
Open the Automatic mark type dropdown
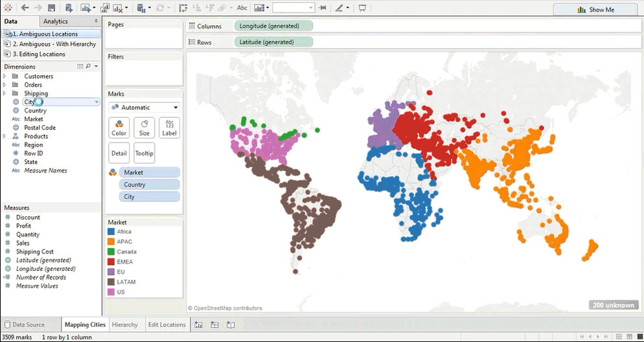point(144,108)
